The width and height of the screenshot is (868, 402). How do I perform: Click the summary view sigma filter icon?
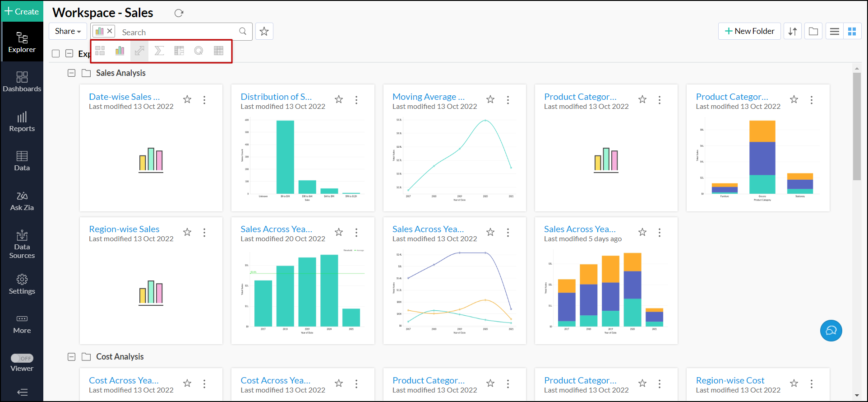(159, 51)
